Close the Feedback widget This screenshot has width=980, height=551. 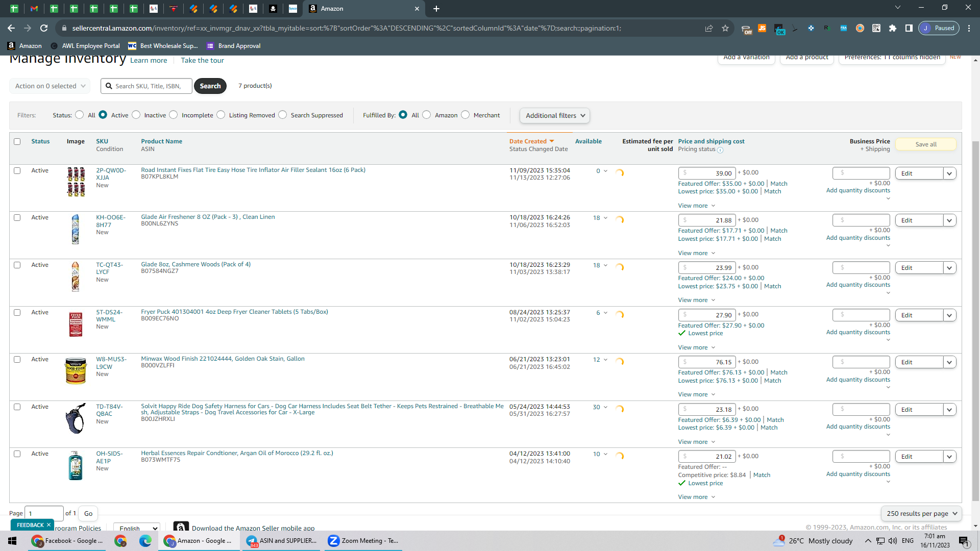48,525
